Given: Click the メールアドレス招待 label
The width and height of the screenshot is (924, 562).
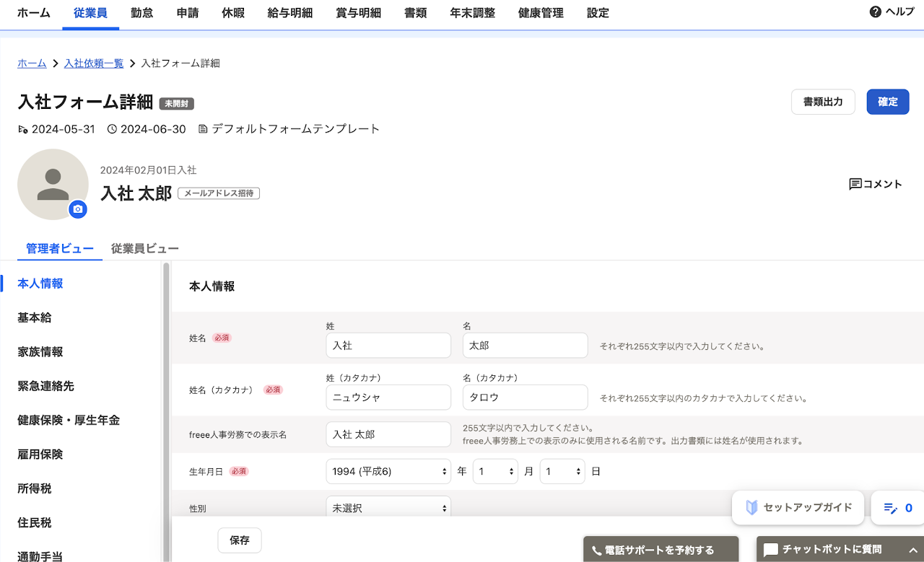Looking at the screenshot, I should (218, 193).
